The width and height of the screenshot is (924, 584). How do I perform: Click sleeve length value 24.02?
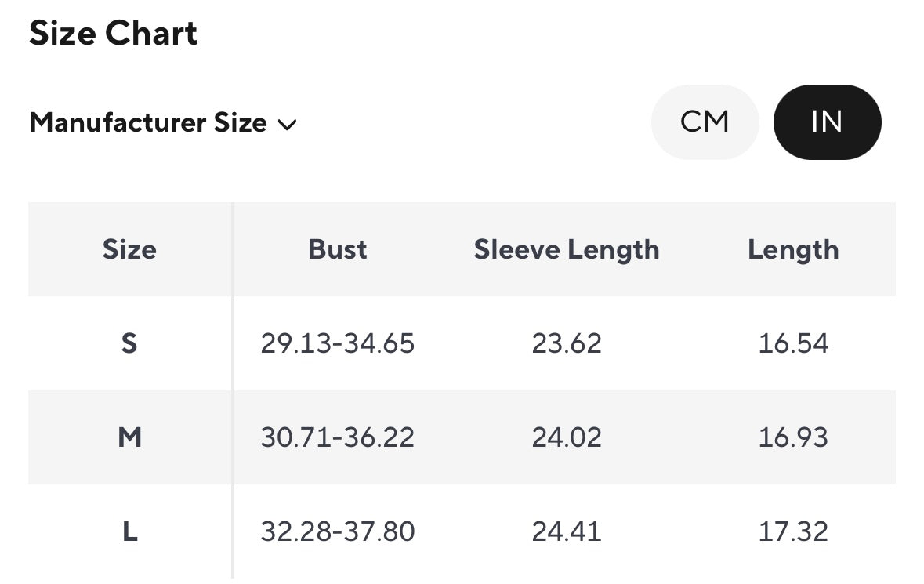[567, 437]
